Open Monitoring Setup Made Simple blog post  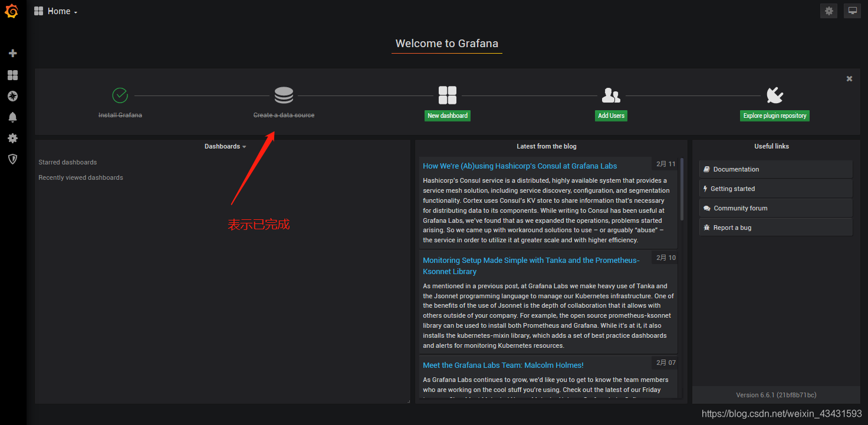coord(531,266)
